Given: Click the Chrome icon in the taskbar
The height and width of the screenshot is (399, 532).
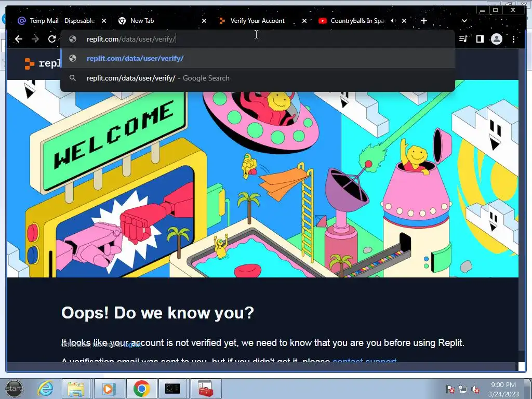Looking at the screenshot, I should [141, 389].
